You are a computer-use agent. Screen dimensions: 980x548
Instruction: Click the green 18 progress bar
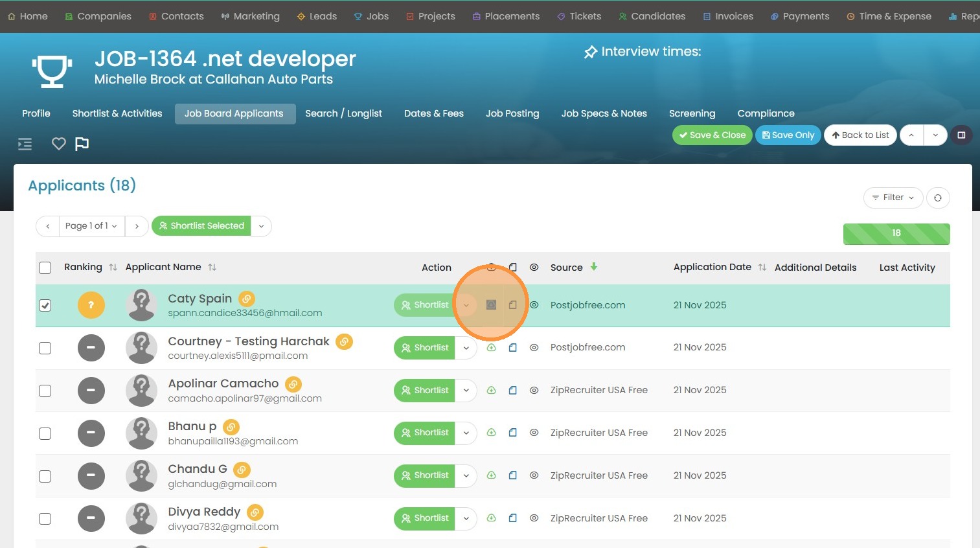896,233
